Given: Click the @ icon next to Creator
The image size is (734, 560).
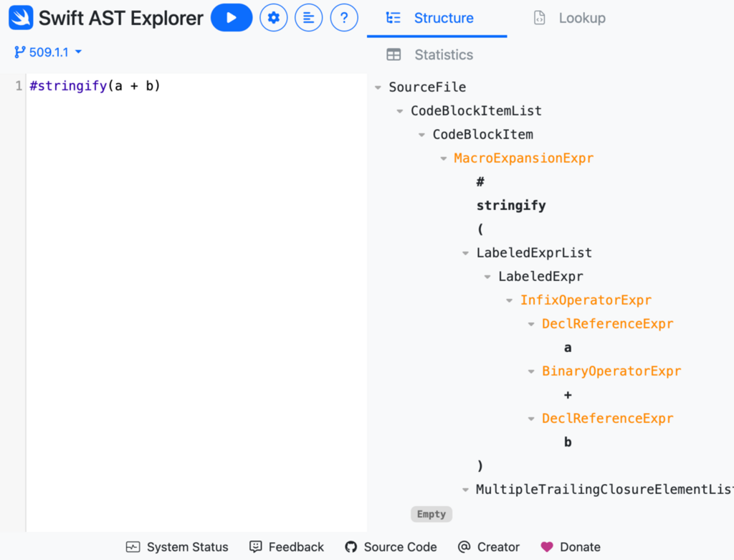Looking at the screenshot, I should (x=464, y=547).
